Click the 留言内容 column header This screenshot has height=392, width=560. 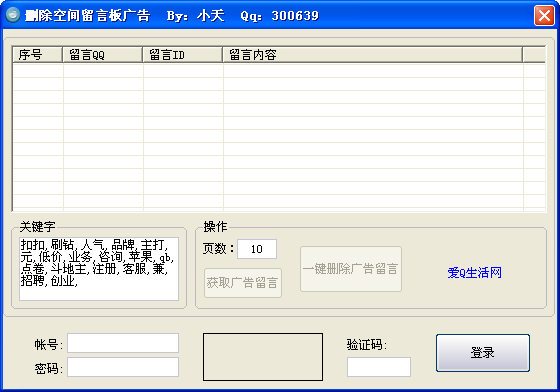point(372,55)
